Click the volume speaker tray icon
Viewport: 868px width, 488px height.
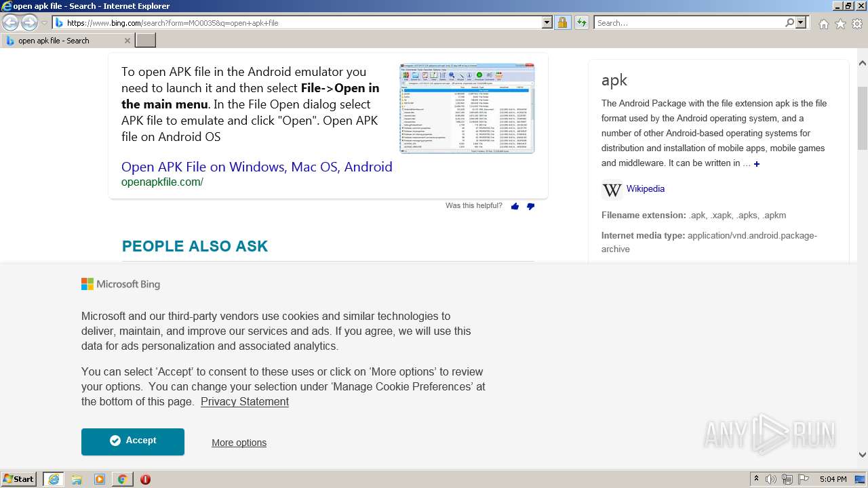pyautogui.click(x=771, y=479)
